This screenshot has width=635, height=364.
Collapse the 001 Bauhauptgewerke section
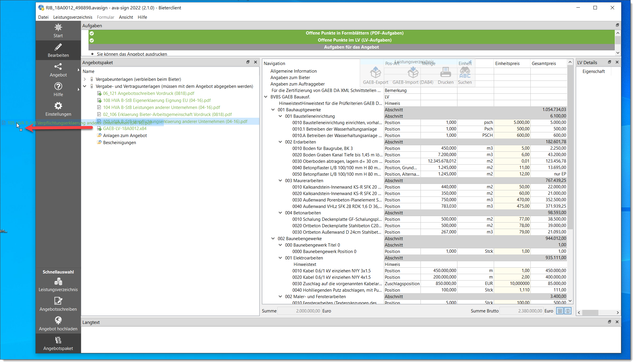pos(273,110)
